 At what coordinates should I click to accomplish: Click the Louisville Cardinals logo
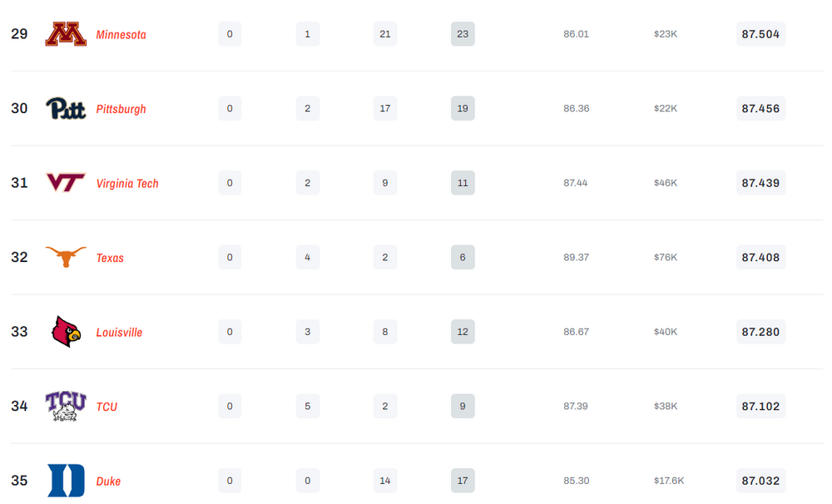tap(66, 331)
